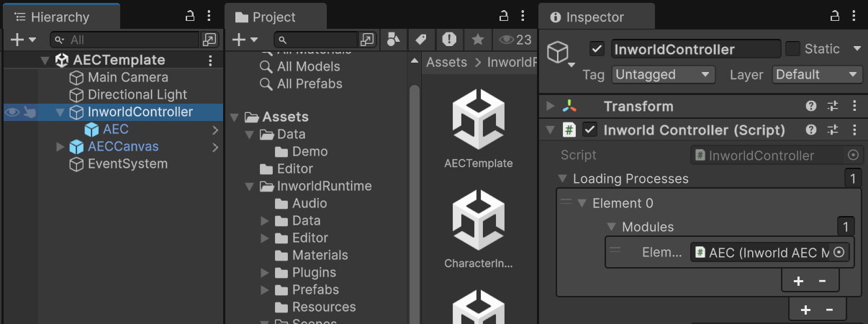This screenshot has width=868, height=324.
Task: Open search by import log type
Action: point(449,40)
